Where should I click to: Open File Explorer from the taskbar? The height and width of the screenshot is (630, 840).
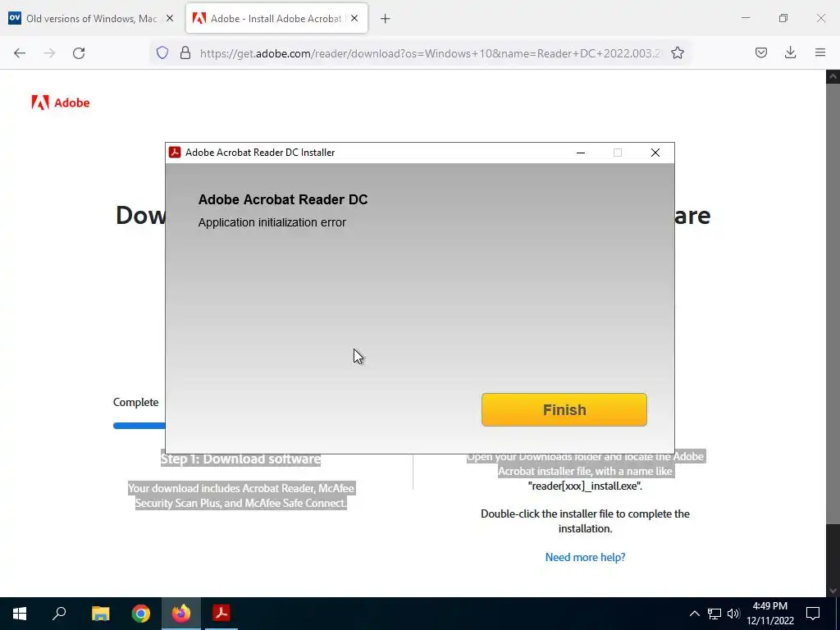click(x=100, y=614)
